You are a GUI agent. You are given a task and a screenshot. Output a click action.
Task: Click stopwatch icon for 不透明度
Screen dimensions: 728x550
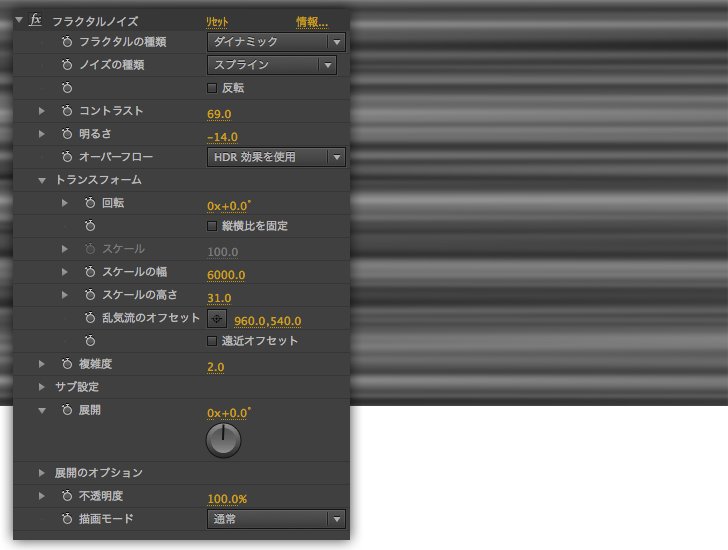(67, 496)
